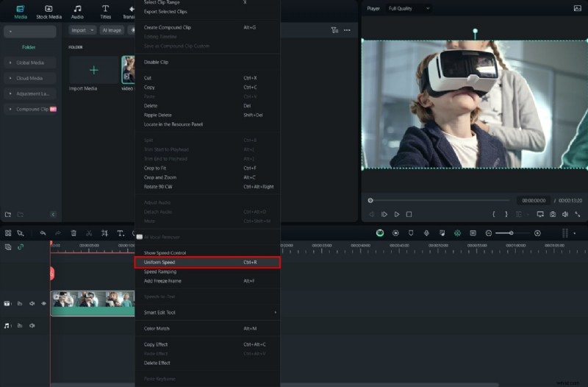Click the player volume speaker icon

(x=565, y=214)
